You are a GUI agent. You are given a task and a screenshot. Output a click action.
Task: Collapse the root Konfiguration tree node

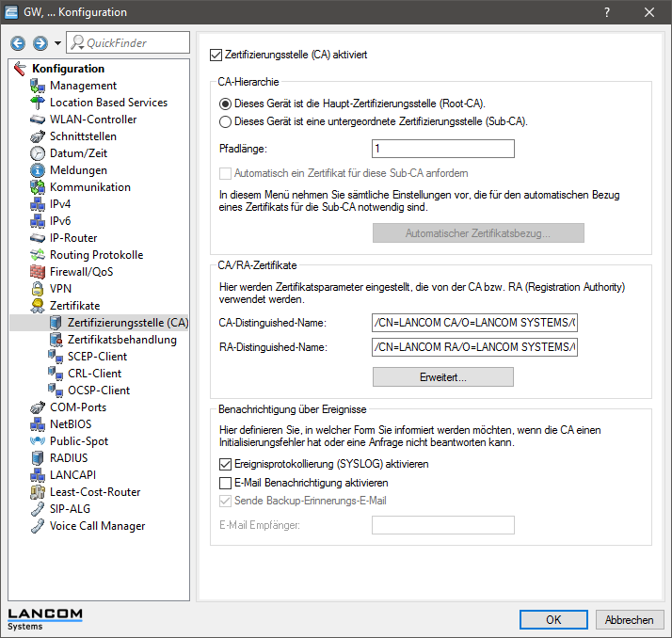[20, 69]
